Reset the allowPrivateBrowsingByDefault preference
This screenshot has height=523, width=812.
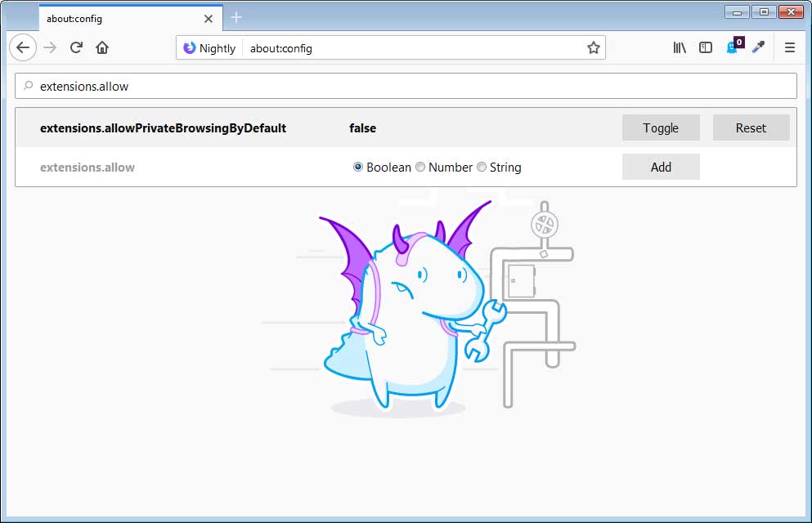coord(751,127)
